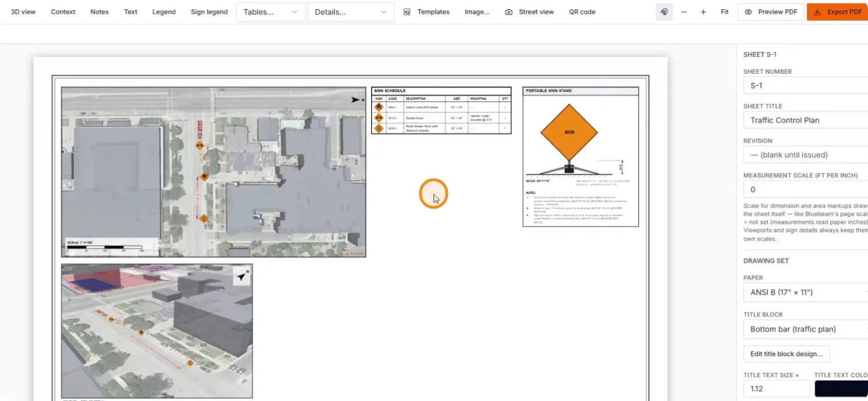
Task: Insert a QR code
Action: 582,12
